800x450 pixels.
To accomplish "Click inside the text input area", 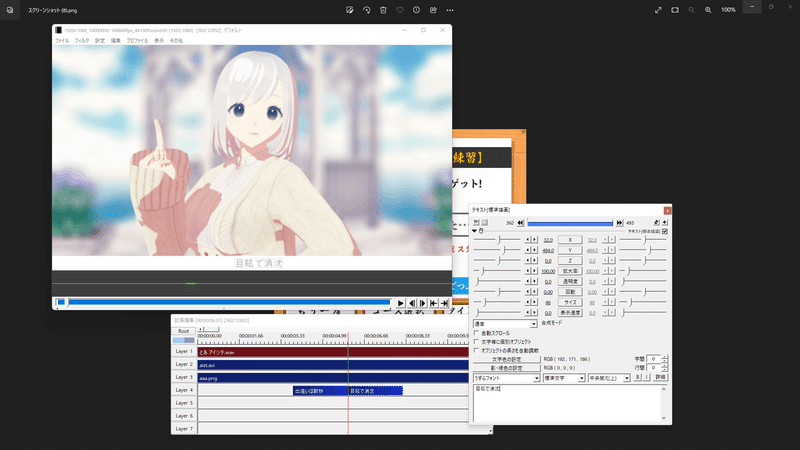I will [x=567, y=403].
